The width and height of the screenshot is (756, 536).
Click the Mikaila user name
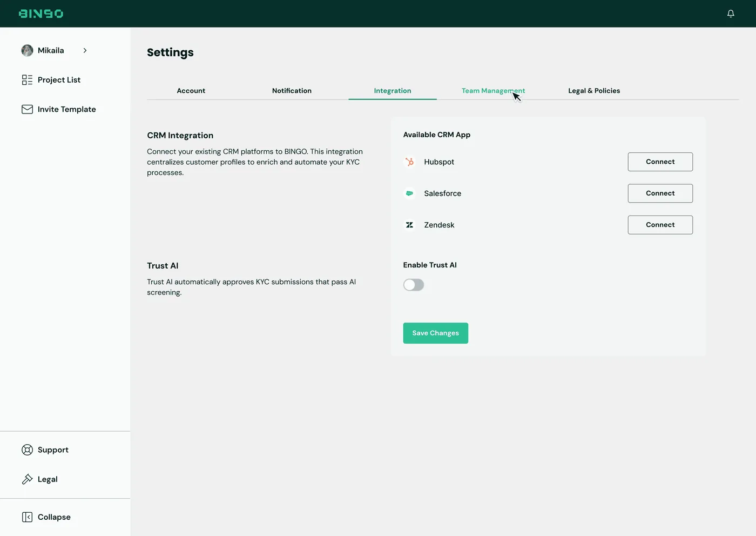point(51,50)
